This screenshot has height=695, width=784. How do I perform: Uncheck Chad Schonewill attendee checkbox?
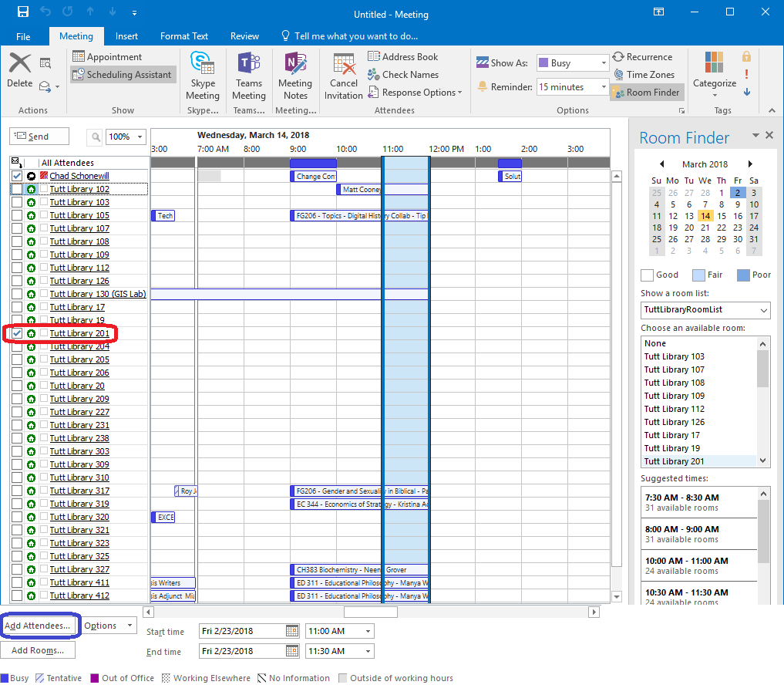[17, 176]
